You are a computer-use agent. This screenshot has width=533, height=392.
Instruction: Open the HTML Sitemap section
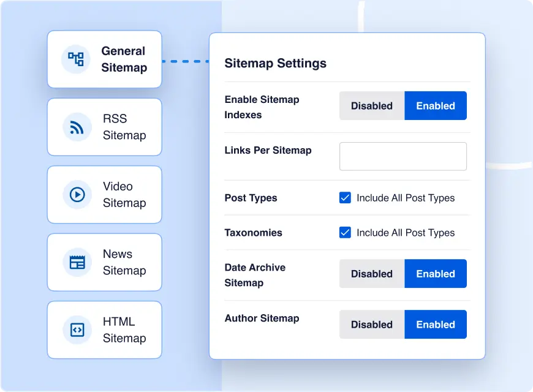tap(104, 330)
